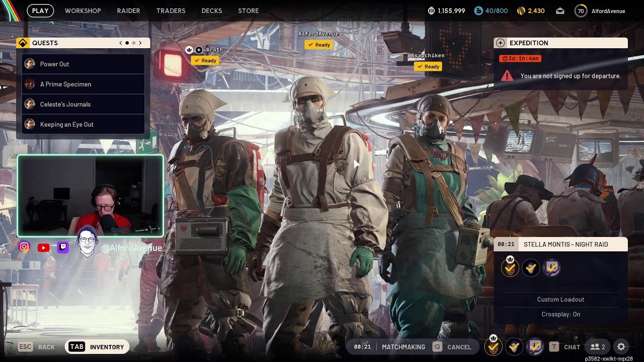Toggle the Crossplay: On setting
Image resolution: width=644 pixels, height=362 pixels.
561,314
